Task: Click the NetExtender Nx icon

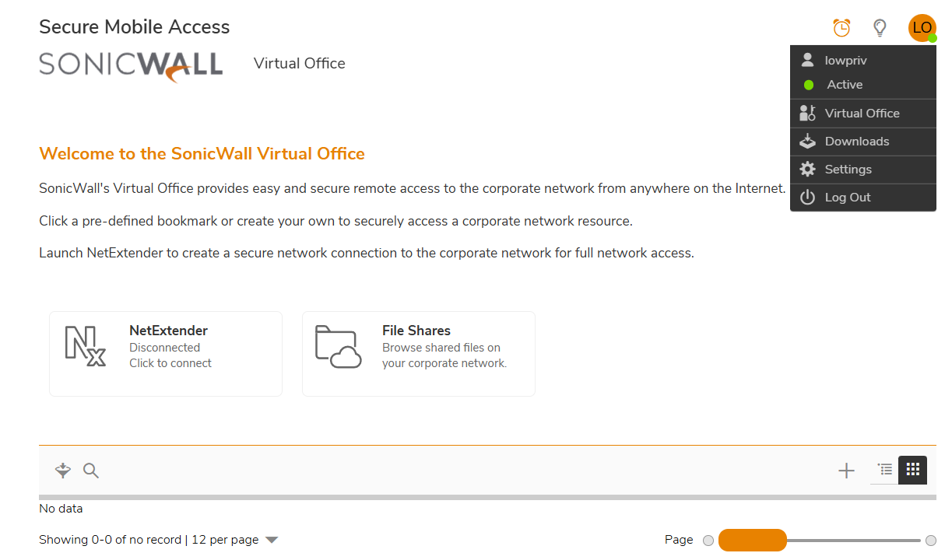Action: [85, 346]
